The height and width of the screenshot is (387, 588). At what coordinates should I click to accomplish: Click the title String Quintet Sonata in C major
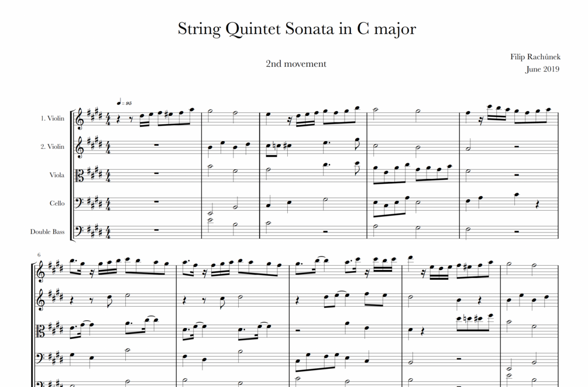pyautogui.click(x=297, y=29)
